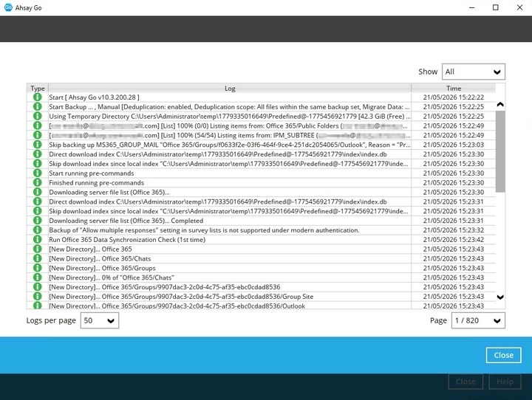Click info icon for Downloading server file list Completed row
The width and height of the screenshot is (532, 400).
click(38, 221)
